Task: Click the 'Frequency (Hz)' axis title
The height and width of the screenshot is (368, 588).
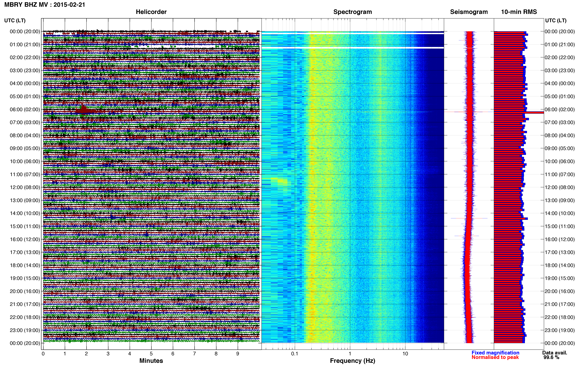Action: 352,361
